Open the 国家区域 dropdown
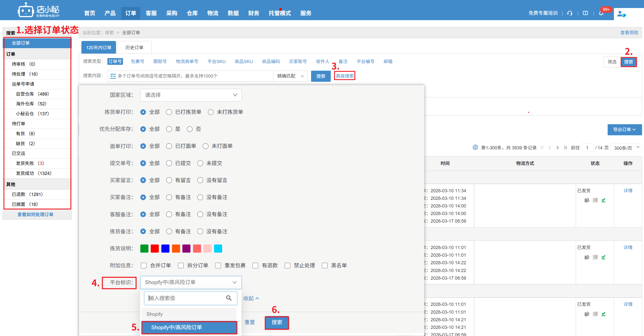This screenshot has width=644, height=336. (x=190, y=95)
